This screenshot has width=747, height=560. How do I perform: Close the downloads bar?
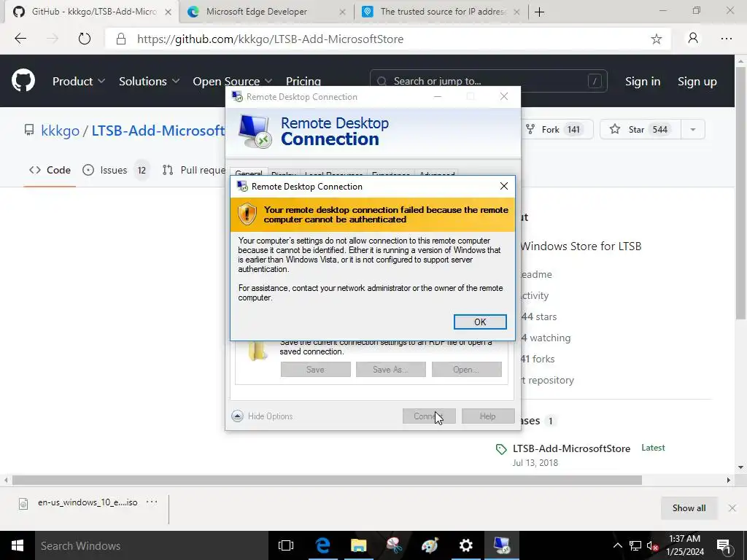[732, 508]
